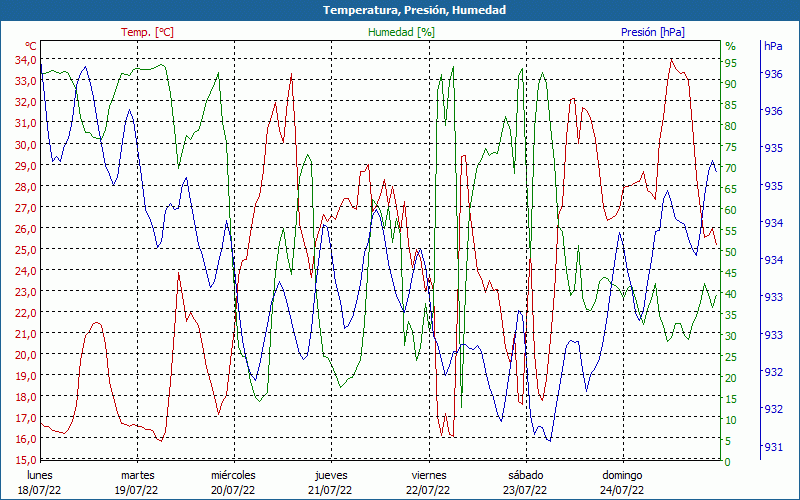Click the 80 humidity axis value

pos(731,126)
